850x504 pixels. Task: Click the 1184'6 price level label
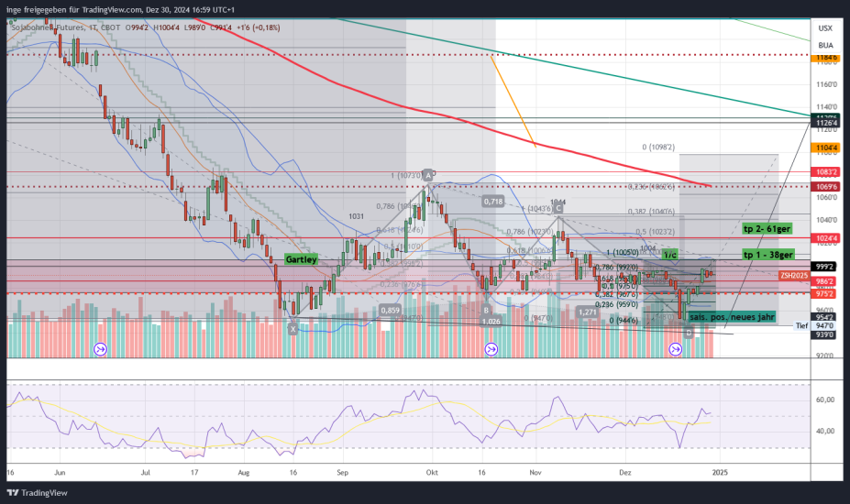click(826, 58)
